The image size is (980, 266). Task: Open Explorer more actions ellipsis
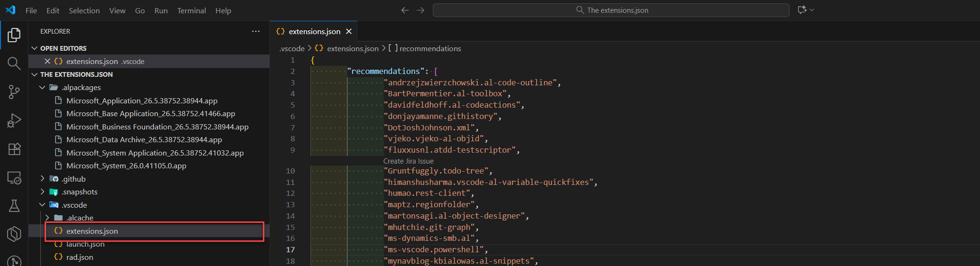256,31
